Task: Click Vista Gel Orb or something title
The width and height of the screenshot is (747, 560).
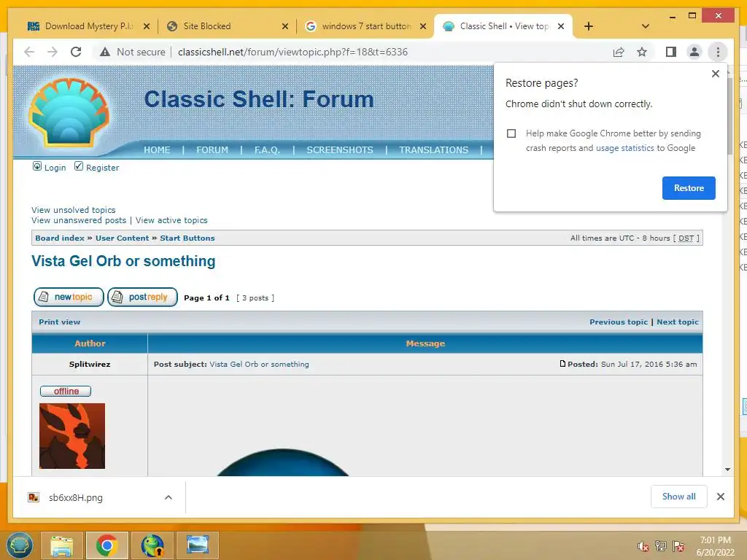Action: pos(123,261)
